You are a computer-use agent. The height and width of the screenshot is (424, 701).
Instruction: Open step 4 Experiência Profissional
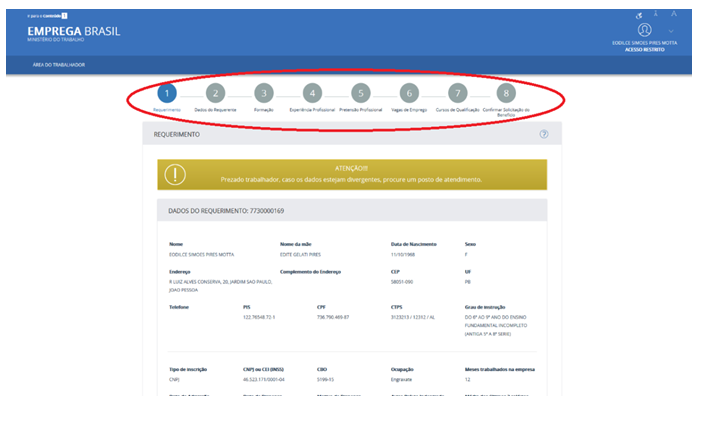click(x=312, y=93)
